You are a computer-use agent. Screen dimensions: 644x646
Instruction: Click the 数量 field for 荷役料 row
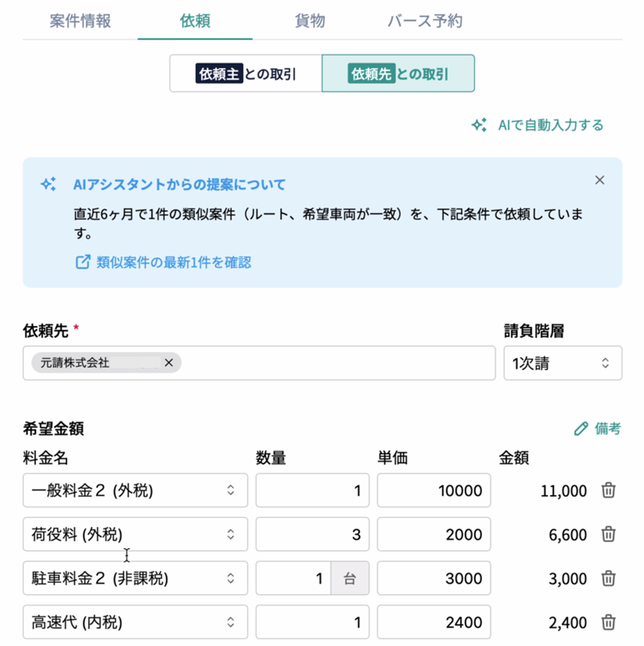pyautogui.click(x=312, y=534)
